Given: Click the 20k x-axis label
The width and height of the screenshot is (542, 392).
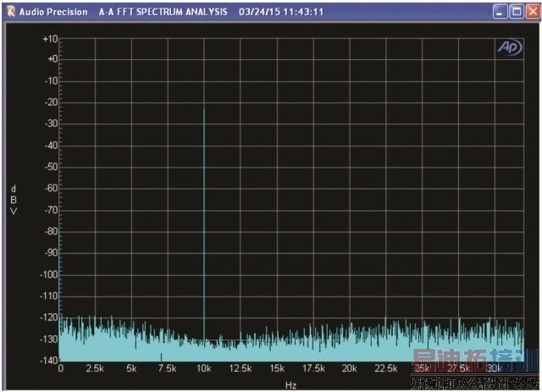Looking at the screenshot, I should (x=350, y=368).
